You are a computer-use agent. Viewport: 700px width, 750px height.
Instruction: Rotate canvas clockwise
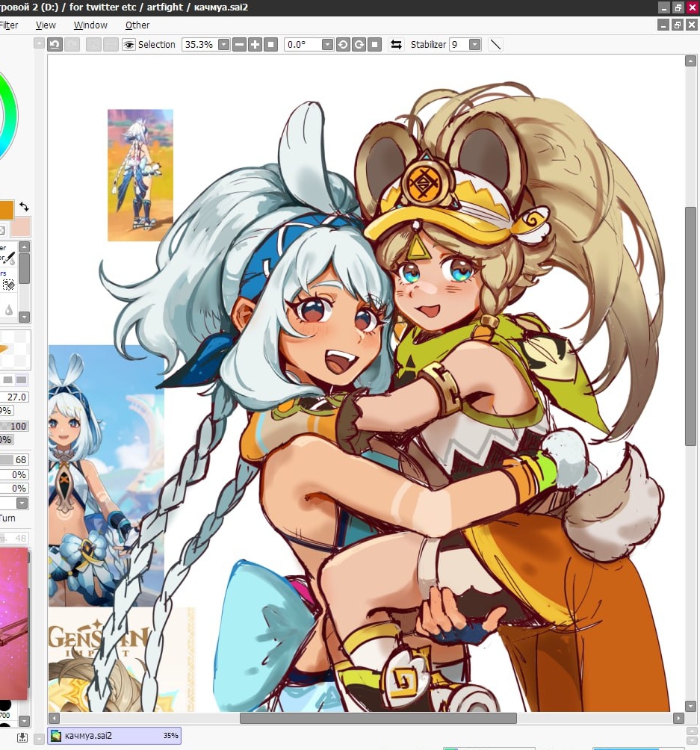coord(359,45)
